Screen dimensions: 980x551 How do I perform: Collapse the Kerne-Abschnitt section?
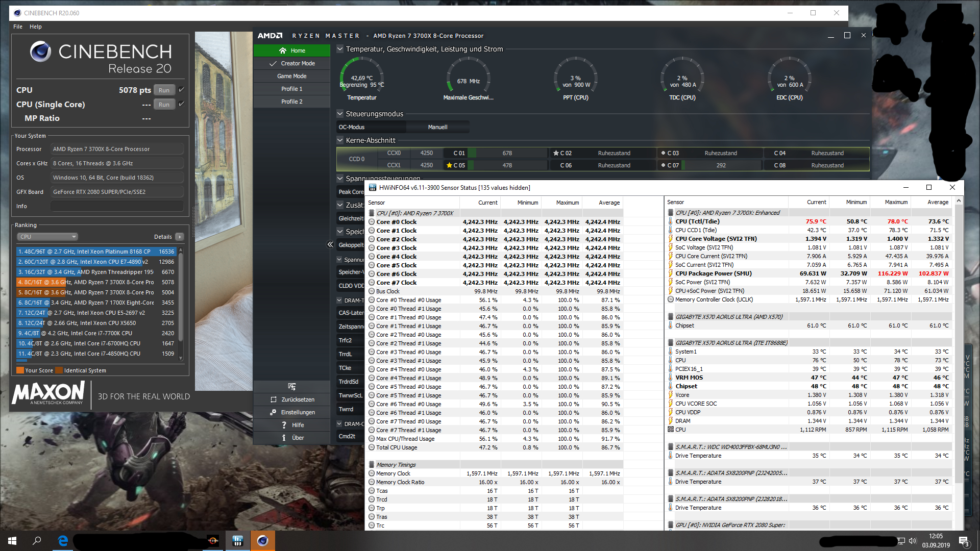click(340, 140)
